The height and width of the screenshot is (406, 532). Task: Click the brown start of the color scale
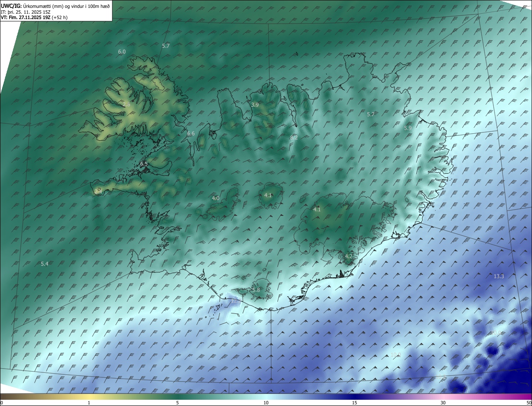[5, 396]
